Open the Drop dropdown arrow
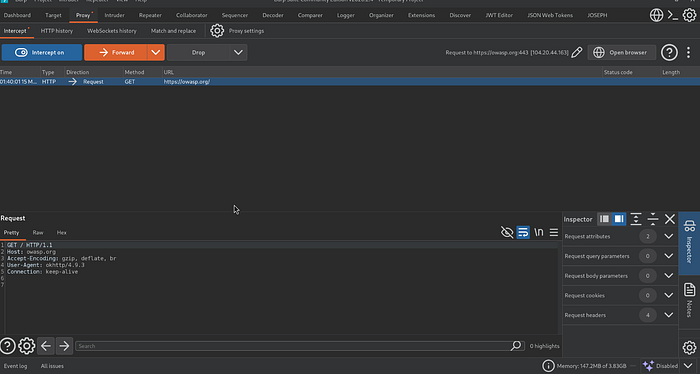700x374 pixels. [x=238, y=52]
